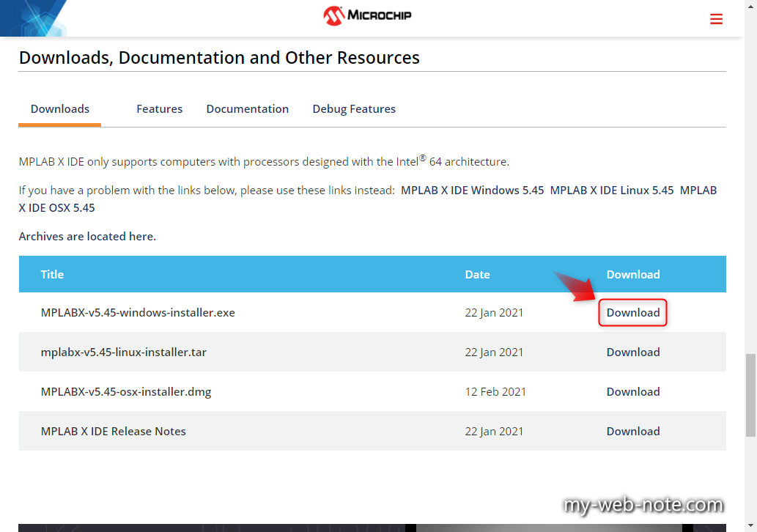Download the Windows installer exe
Image resolution: width=757 pixels, height=532 pixels.
(x=632, y=313)
